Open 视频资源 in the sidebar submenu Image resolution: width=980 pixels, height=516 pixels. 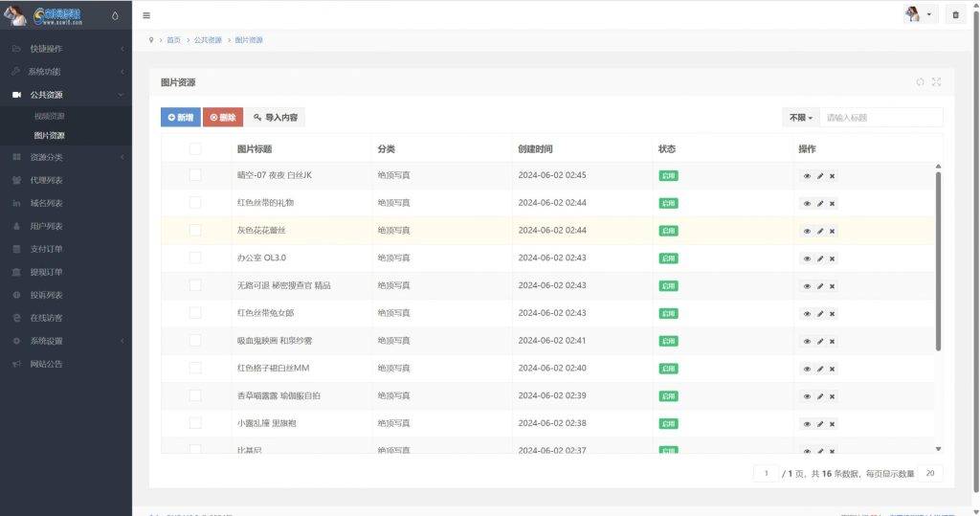click(50, 116)
